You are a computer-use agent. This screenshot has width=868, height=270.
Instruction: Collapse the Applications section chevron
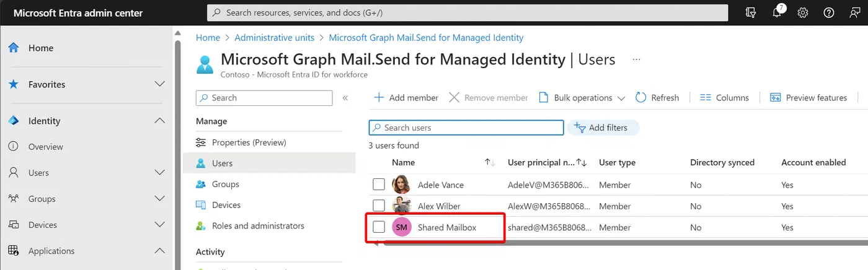[159, 251]
